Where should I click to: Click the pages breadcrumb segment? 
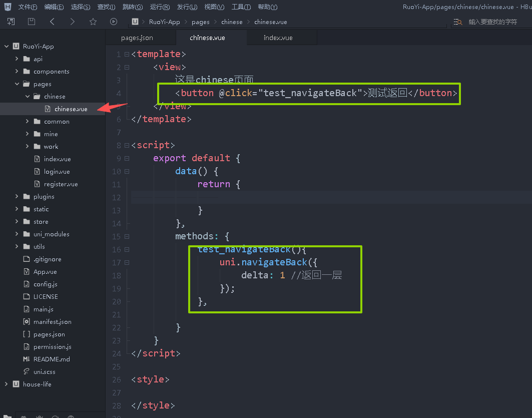coord(201,22)
